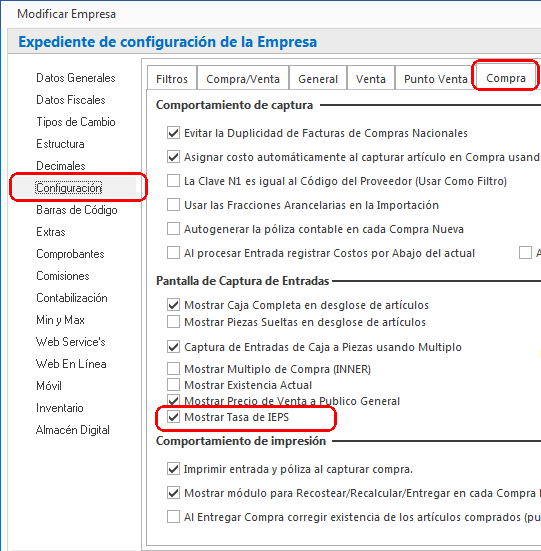This screenshot has width=541, height=551.
Task: Enable Mostrar Piezas Sueltas en desglose checkbox
Action: click(174, 322)
